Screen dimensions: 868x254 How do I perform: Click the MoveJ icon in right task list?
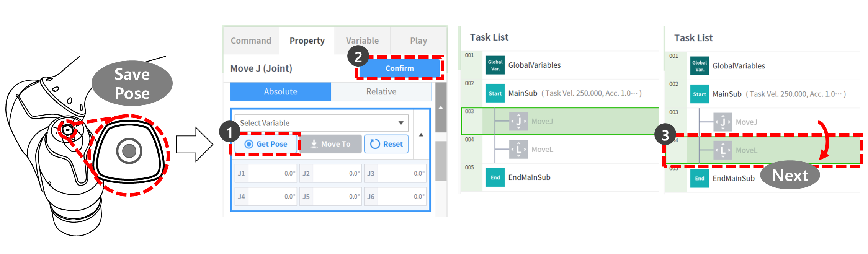pyautogui.click(x=723, y=122)
